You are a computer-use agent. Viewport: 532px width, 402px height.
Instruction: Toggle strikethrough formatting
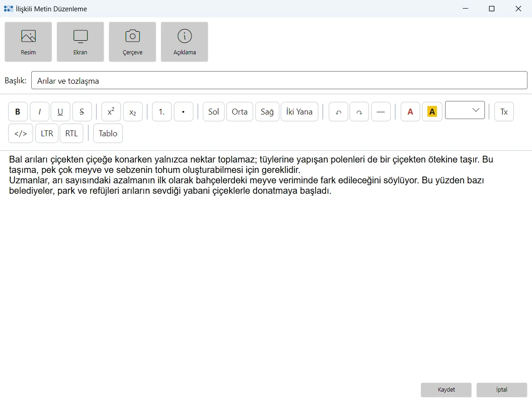pos(82,112)
